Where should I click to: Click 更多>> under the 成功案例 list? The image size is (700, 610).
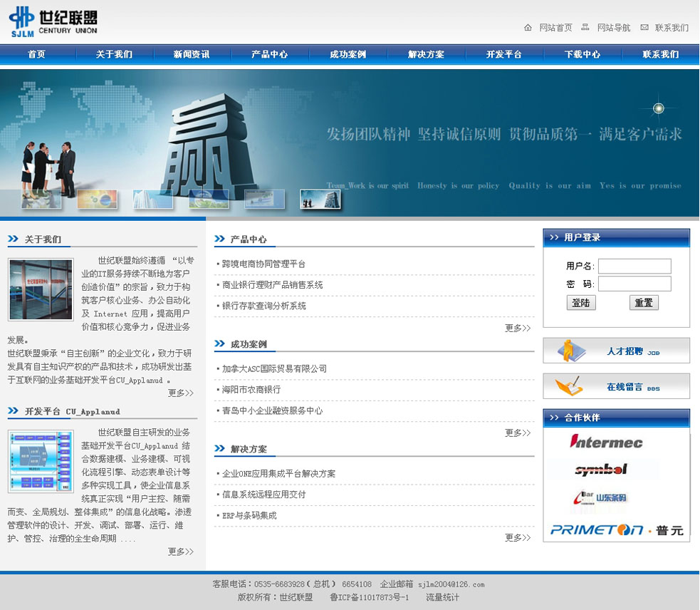click(518, 433)
